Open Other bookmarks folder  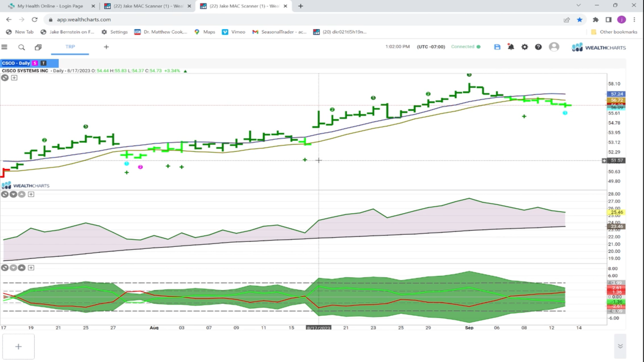coord(614,32)
